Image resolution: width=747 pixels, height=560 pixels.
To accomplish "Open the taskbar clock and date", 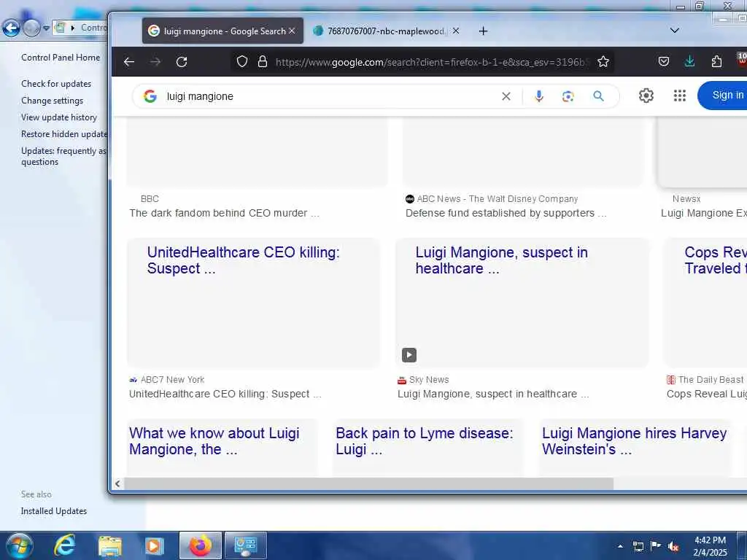I will 710,546.
